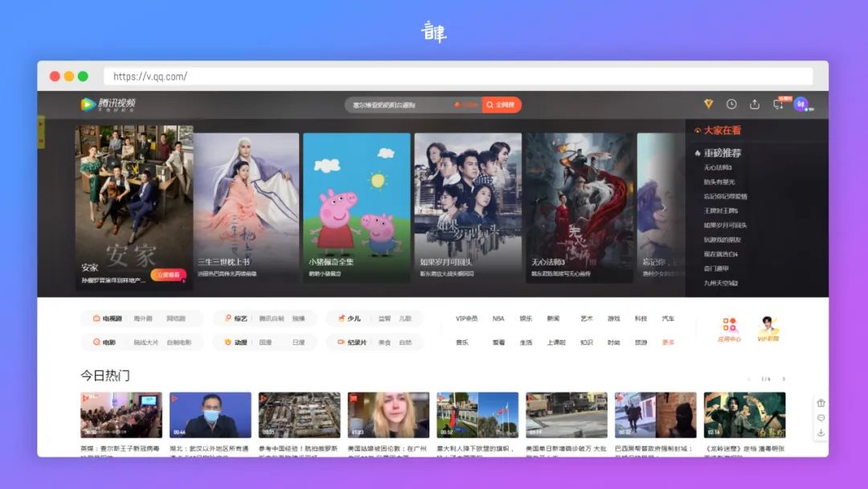Click the 全网搜 search button
Screen dimensions: 868x489
(501, 105)
